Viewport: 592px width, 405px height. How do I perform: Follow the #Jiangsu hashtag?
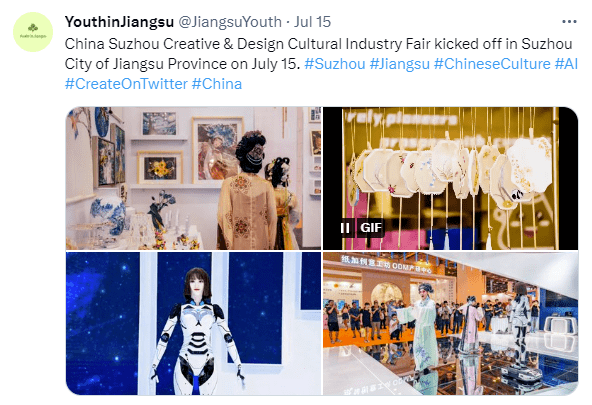(399, 64)
